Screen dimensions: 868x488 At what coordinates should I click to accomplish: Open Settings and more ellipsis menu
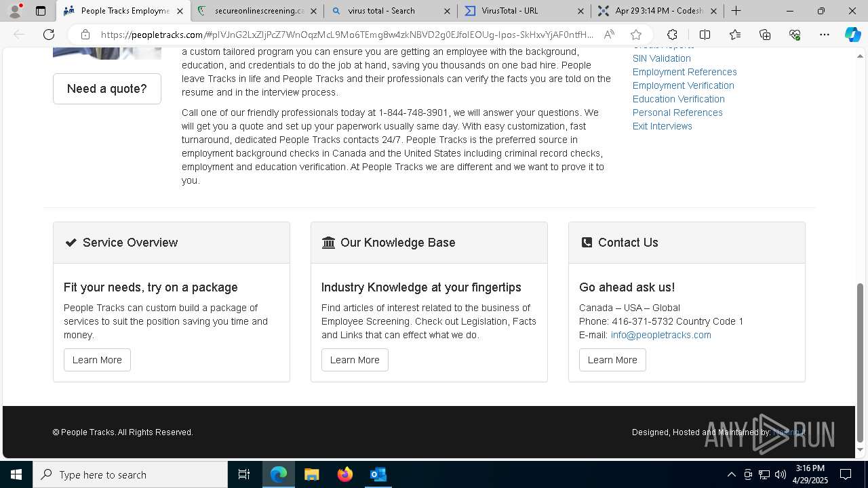[825, 35]
